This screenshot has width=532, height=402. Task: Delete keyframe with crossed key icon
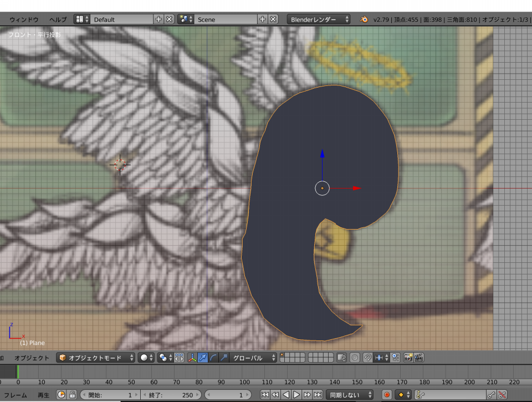pyautogui.click(x=503, y=395)
